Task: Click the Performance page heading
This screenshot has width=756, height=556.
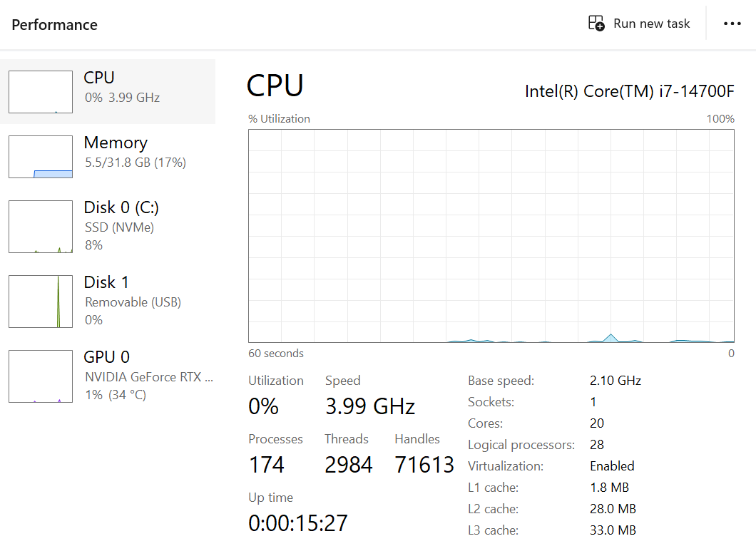Action: pos(54,24)
